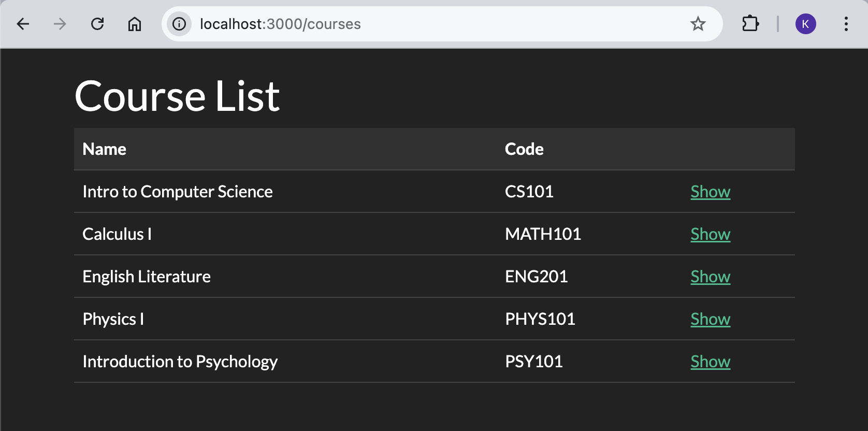This screenshot has height=431, width=868.
Task: Open the Extensions puzzle icon
Action: tap(750, 24)
